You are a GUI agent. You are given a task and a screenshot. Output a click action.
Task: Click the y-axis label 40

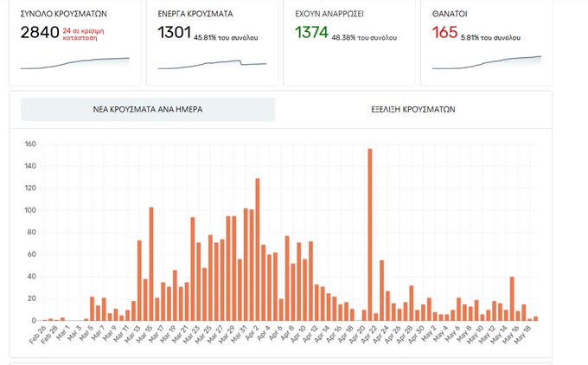pyautogui.click(x=32, y=277)
